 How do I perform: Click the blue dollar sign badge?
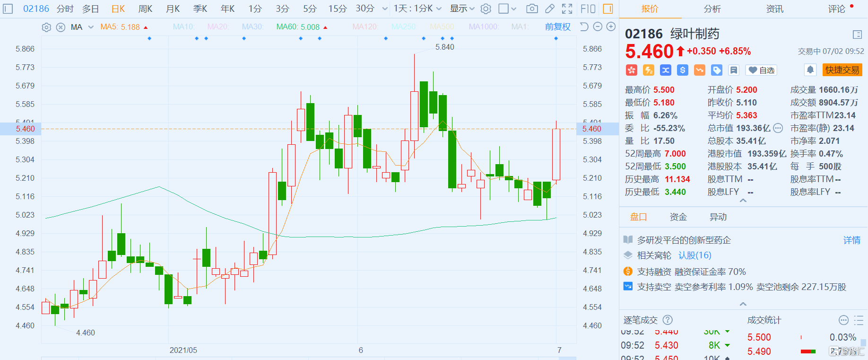(683, 70)
